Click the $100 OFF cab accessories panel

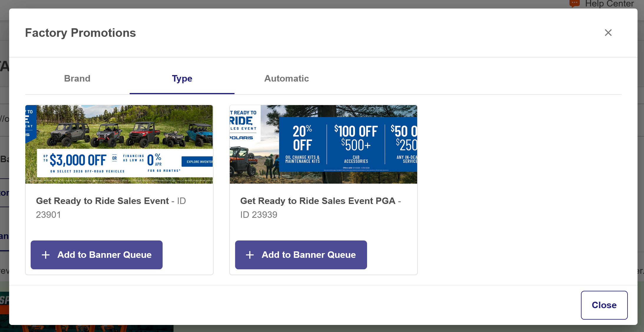[356, 144]
